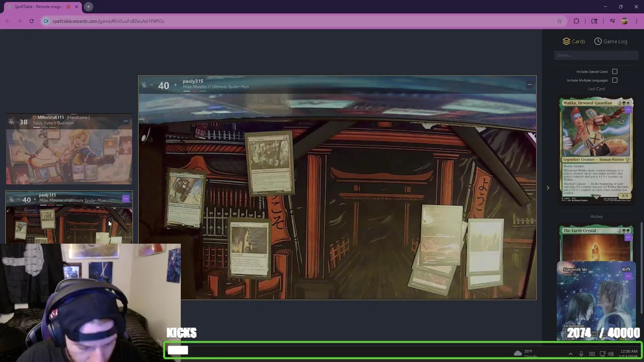Screen dimensions: 644x362
Task: Open Chrome three-dot menu
Action: (x=636, y=21)
